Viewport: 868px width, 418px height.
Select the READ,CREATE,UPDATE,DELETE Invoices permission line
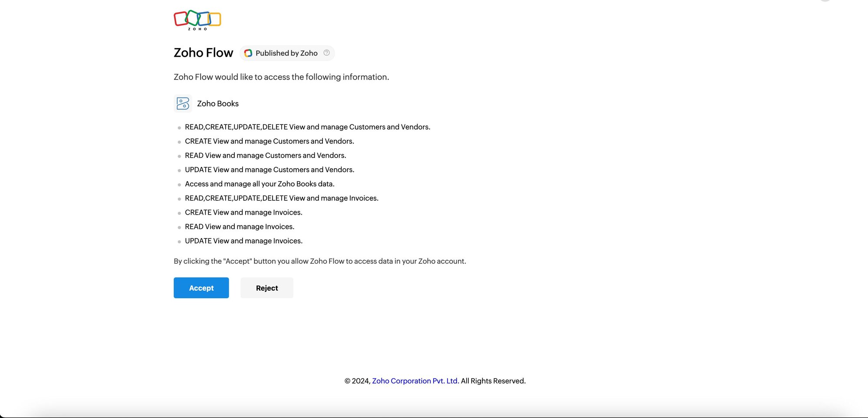pyautogui.click(x=281, y=198)
